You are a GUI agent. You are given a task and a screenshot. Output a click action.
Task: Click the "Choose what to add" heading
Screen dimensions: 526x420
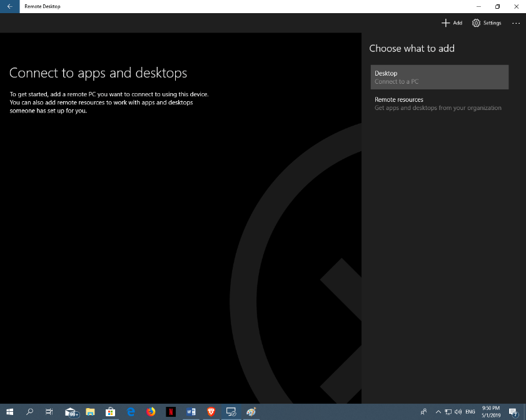(412, 49)
